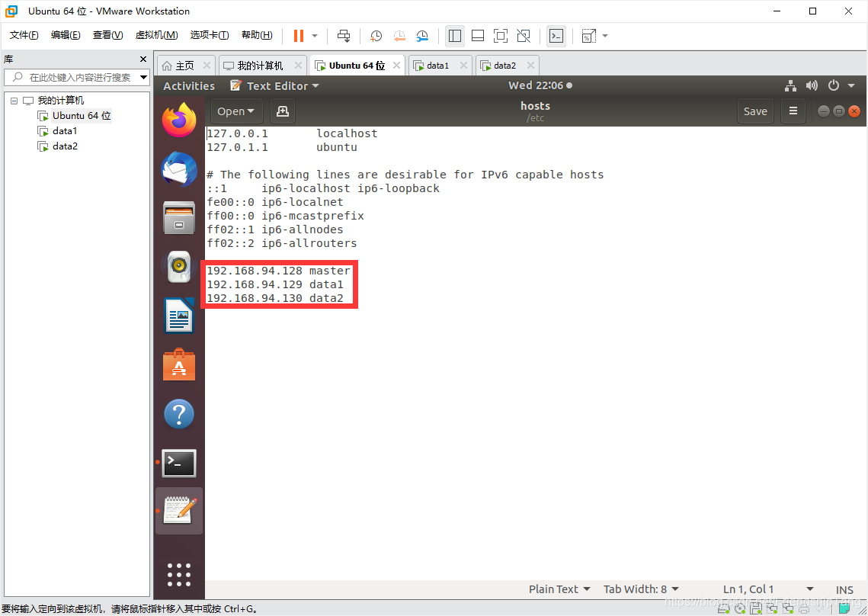Open the 编辑(E) menu
868x616 pixels.
(x=66, y=35)
